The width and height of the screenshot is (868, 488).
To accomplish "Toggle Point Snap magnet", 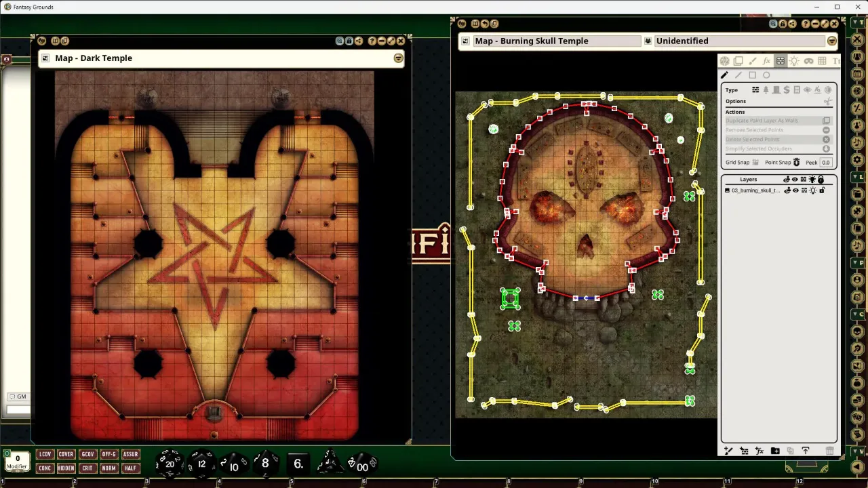I will (796, 163).
